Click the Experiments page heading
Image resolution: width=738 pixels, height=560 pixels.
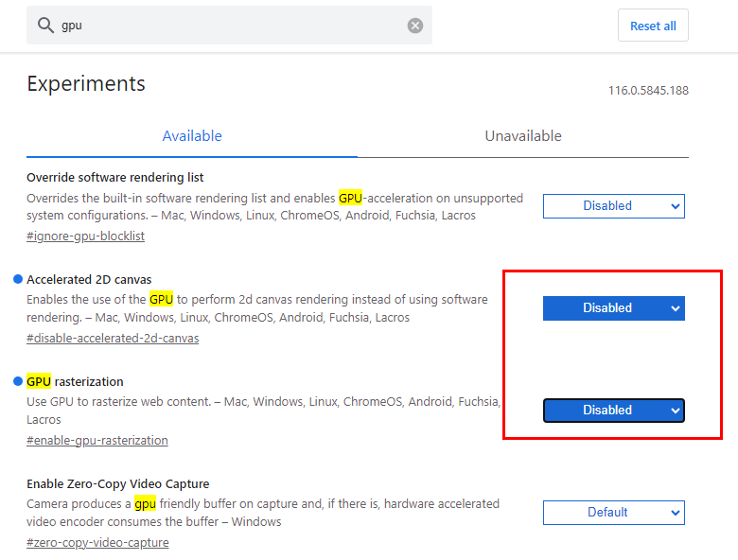pos(86,84)
